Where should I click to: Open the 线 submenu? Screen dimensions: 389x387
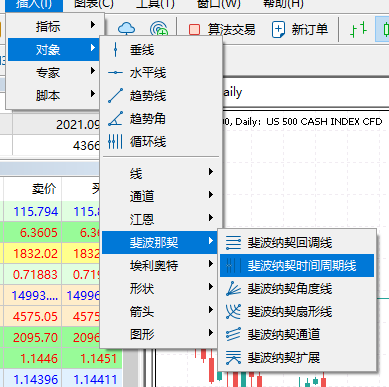(x=161, y=173)
